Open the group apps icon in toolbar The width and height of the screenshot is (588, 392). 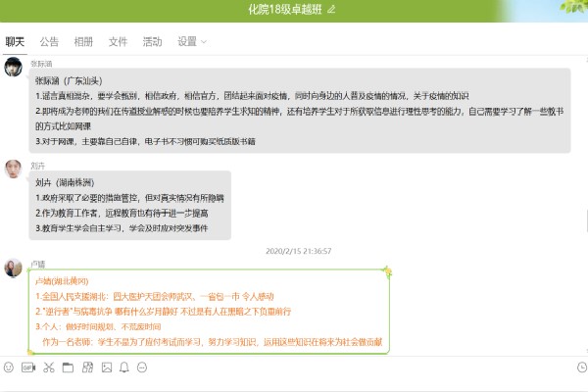pyautogui.click(x=86, y=367)
